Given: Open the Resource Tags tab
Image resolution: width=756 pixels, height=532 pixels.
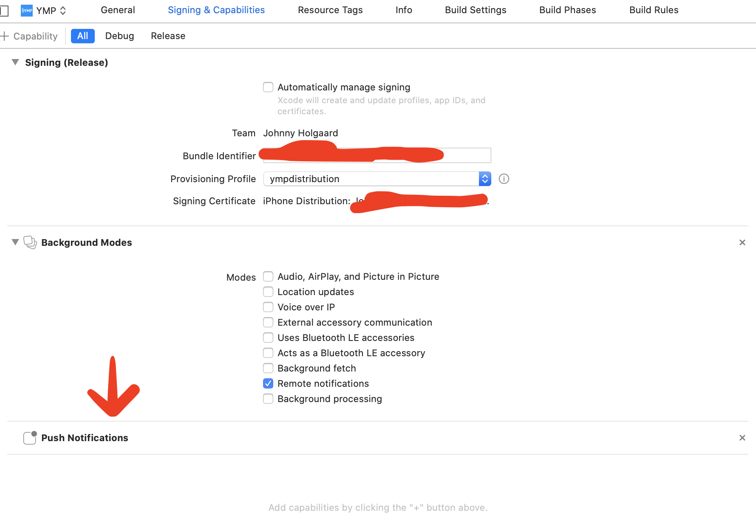Looking at the screenshot, I should point(330,10).
